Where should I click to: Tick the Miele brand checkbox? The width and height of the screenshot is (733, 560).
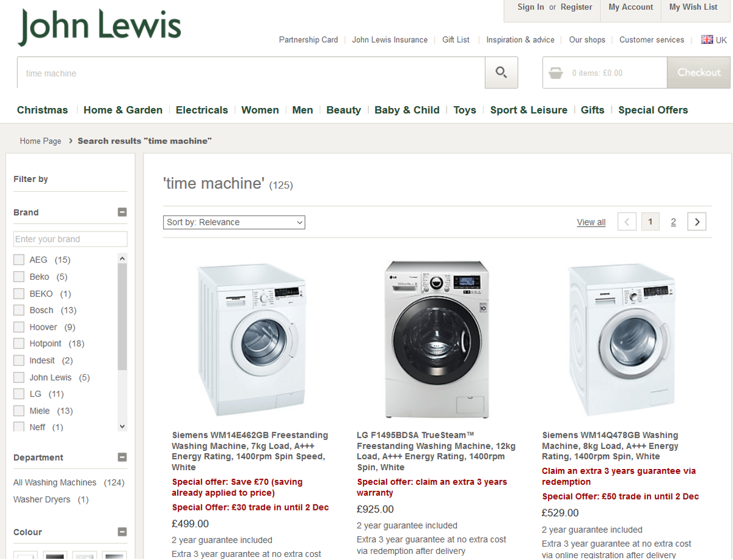(x=19, y=411)
